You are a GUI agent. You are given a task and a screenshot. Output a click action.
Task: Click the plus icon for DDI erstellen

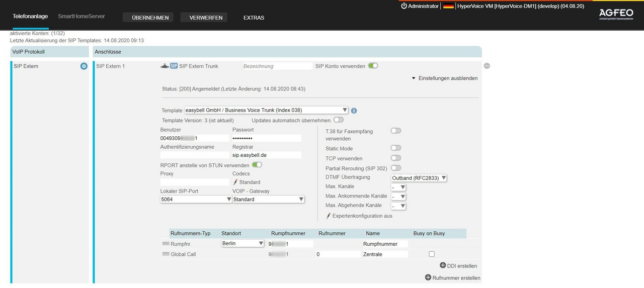tap(443, 265)
